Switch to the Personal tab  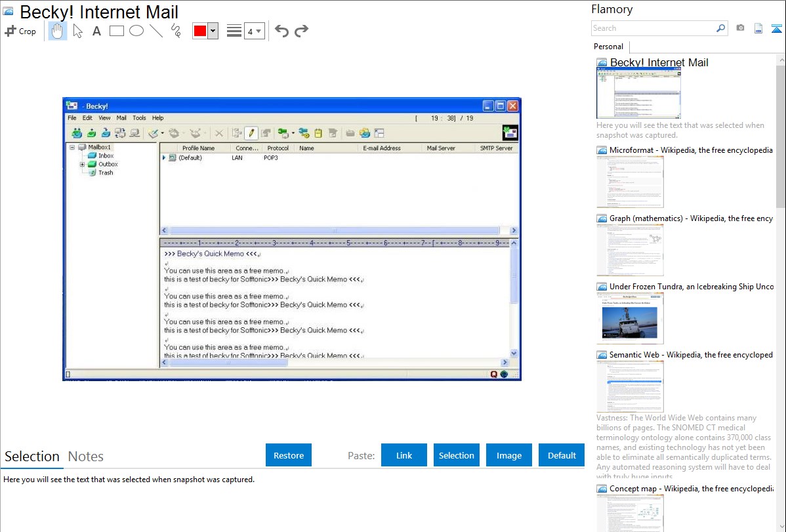click(609, 46)
